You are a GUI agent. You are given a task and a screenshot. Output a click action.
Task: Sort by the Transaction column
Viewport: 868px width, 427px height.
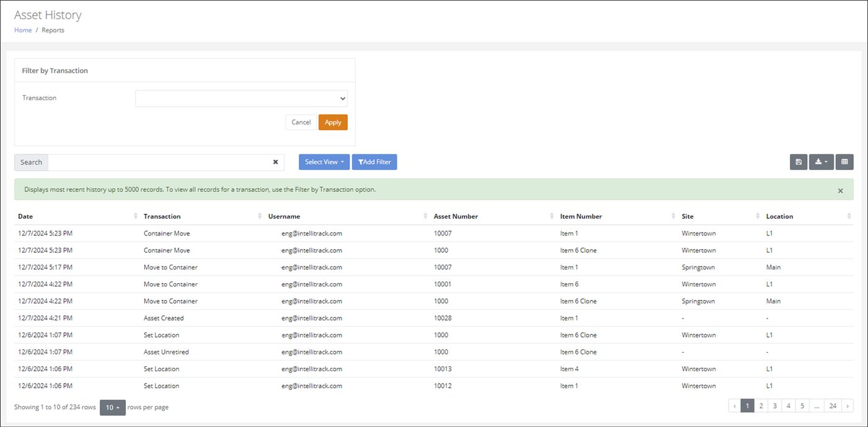pos(201,216)
